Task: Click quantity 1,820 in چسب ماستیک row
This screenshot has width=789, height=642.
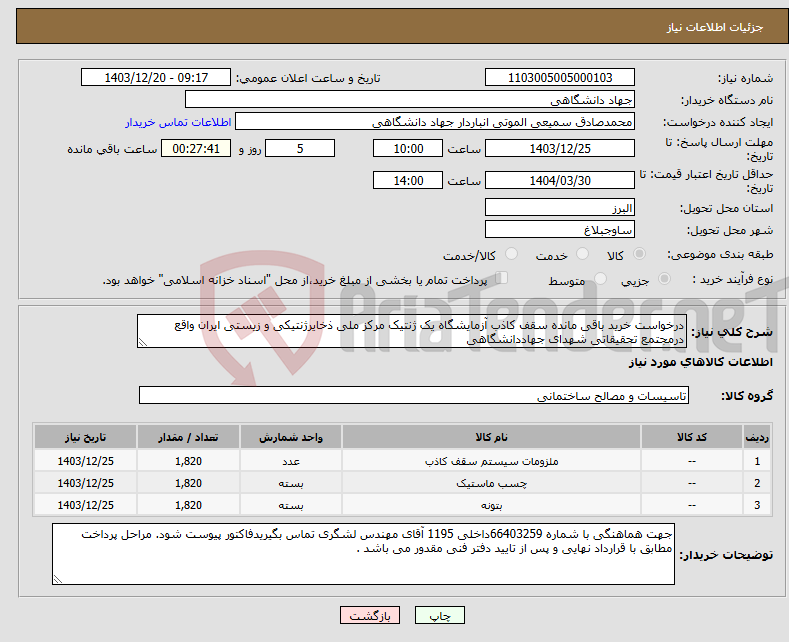Action: click(x=188, y=484)
